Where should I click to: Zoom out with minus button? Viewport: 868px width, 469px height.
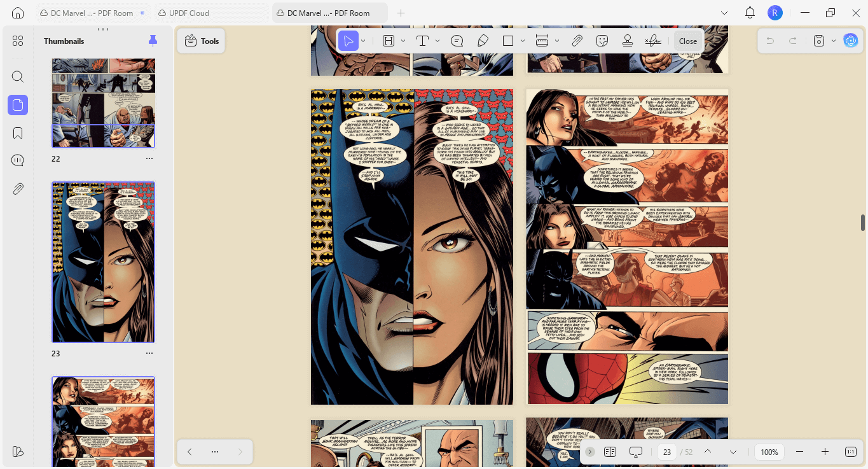800,452
